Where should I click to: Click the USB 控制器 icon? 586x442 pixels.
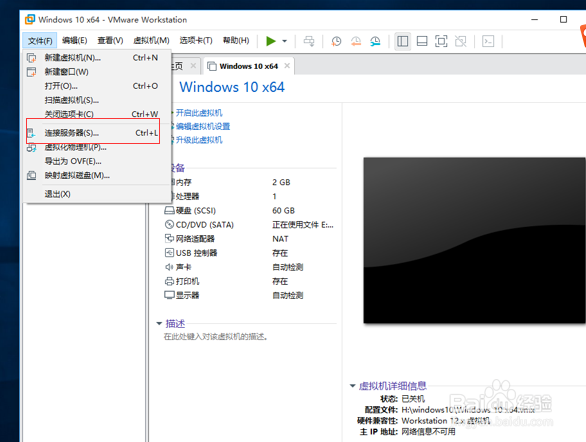click(x=169, y=253)
